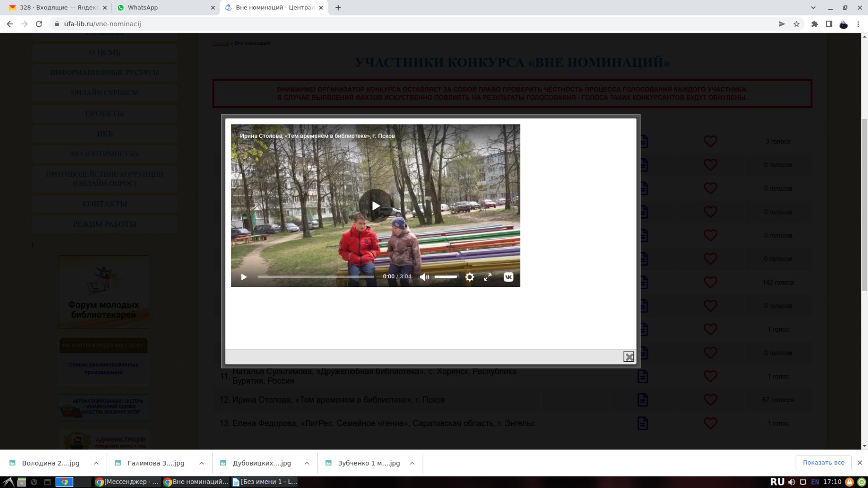868x488 pixels.
Task: Vote with heart for Елена Федорова entry
Action: (710, 423)
